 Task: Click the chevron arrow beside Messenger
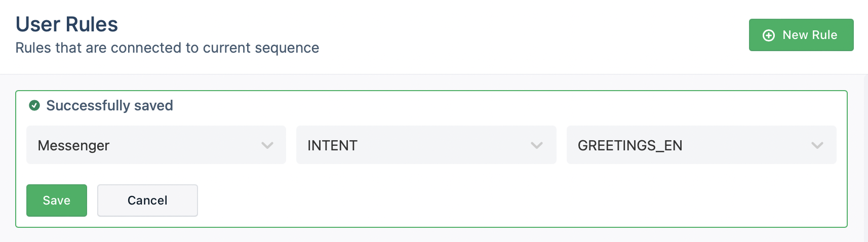coord(267,145)
